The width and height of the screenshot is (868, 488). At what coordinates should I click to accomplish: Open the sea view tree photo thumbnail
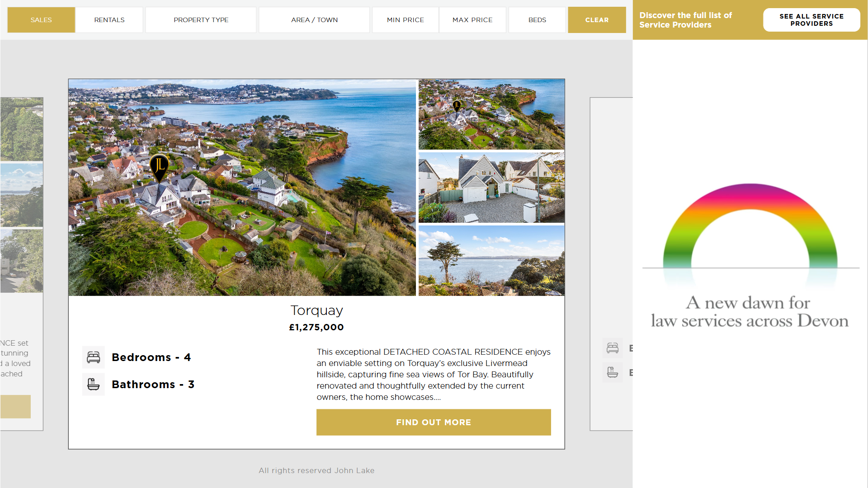click(491, 261)
